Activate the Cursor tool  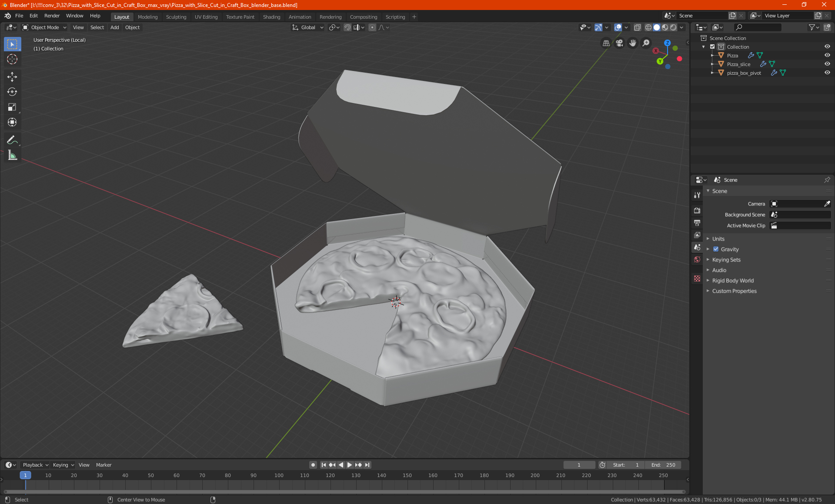[12, 59]
